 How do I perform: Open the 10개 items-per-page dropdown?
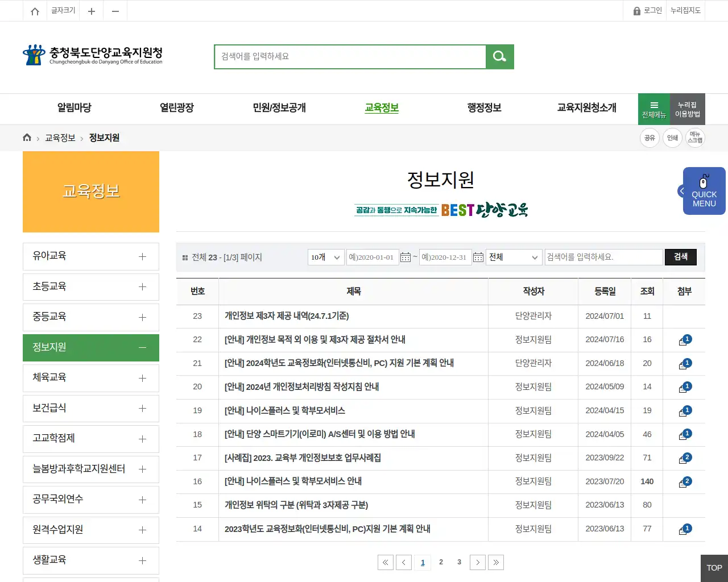coord(326,257)
